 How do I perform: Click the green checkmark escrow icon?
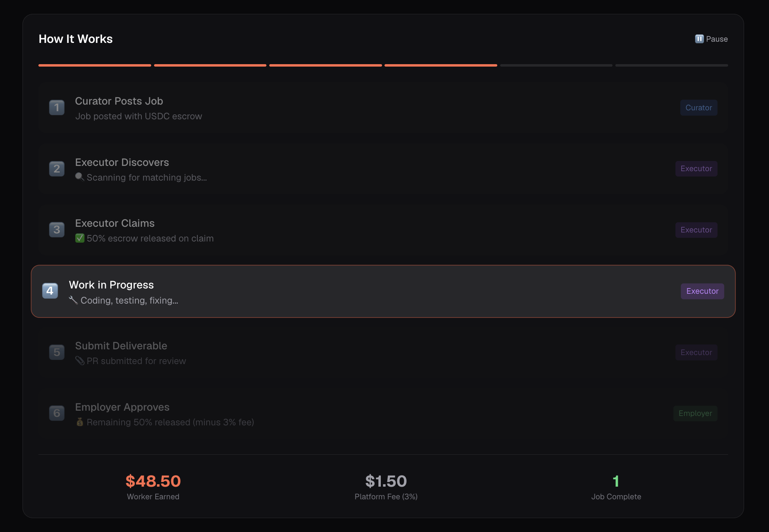(x=80, y=238)
